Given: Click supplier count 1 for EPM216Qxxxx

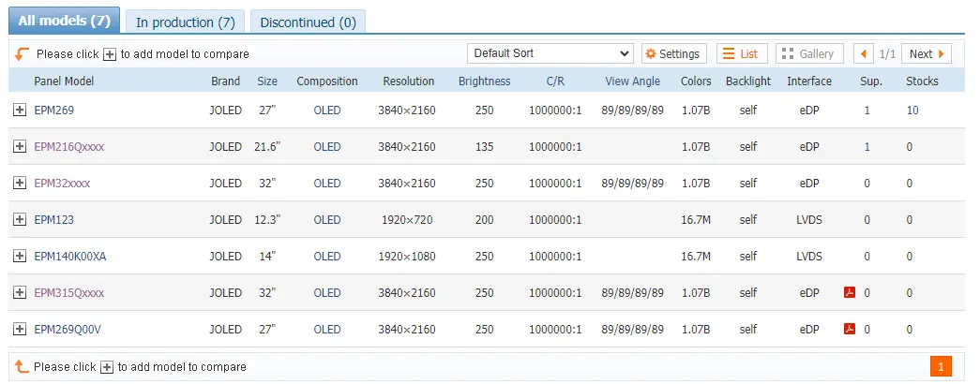Looking at the screenshot, I should pos(867,147).
